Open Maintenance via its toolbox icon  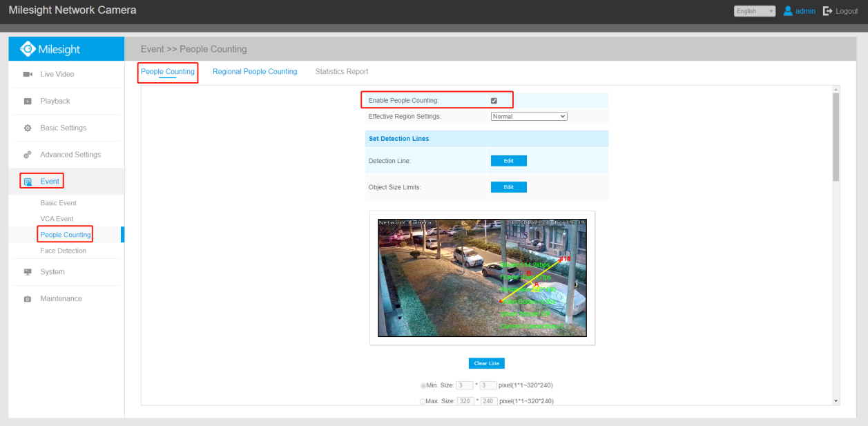click(x=28, y=299)
